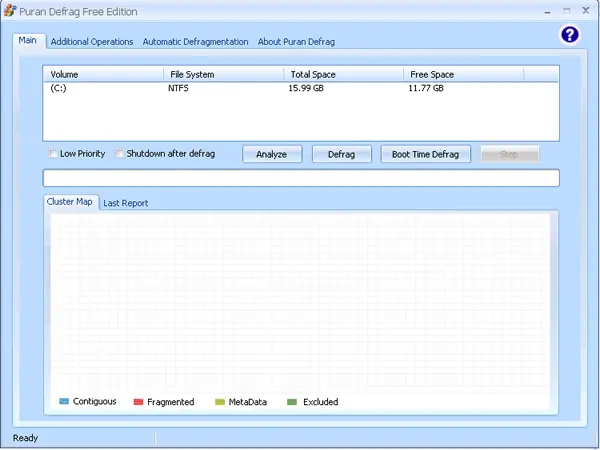Screen dimensions: 600x450
Task: Click the red Fragmented legend swatch
Action: point(138,402)
